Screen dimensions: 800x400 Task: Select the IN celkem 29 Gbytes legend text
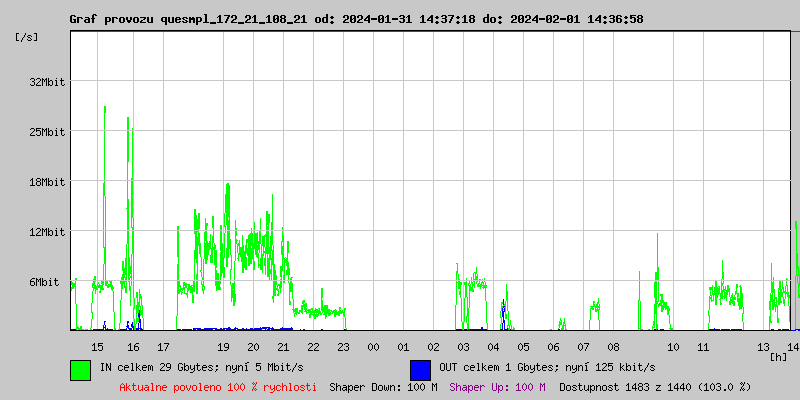coord(201,367)
